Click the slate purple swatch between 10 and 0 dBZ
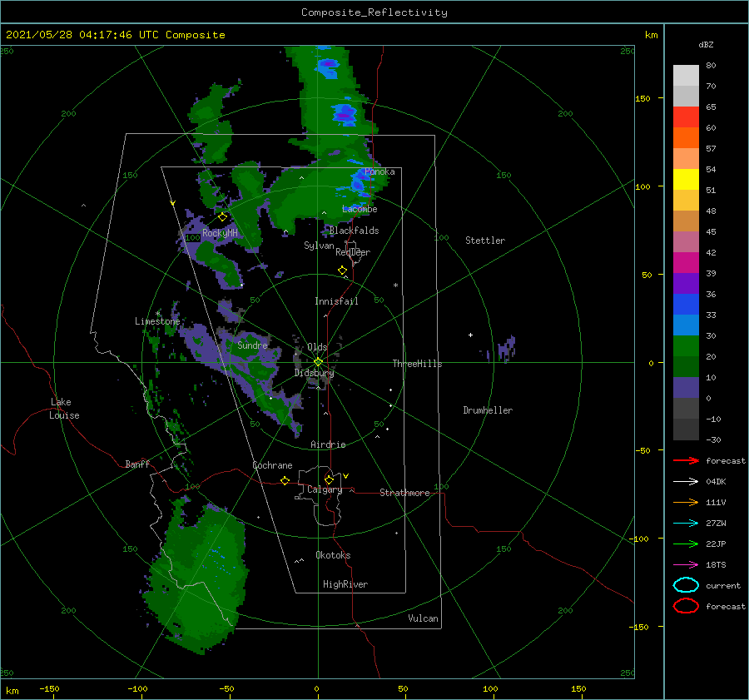This screenshot has width=749, height=700. pyautogui.click(x=686, y=388)
